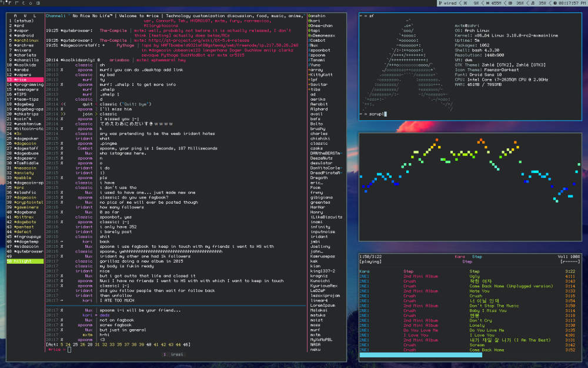The width and height of the screenshot is (588, 368).
Task: Select the '1 irssi' tab at bottom
Action: point(171,354)
